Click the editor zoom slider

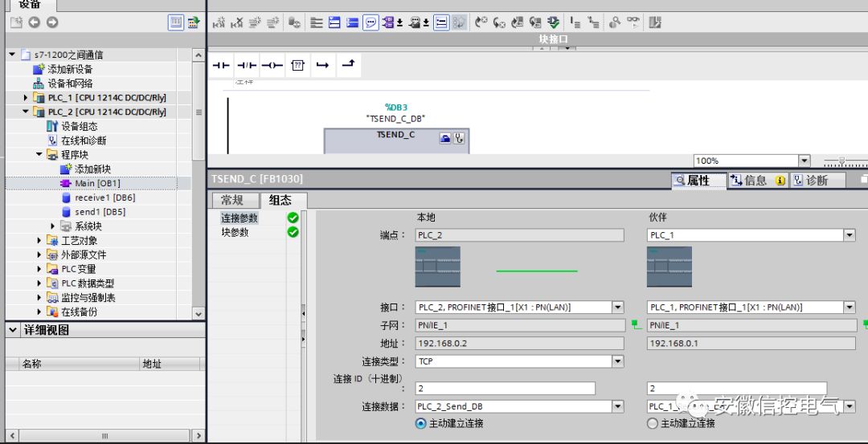pyautogui.click(x=842, y=161)
